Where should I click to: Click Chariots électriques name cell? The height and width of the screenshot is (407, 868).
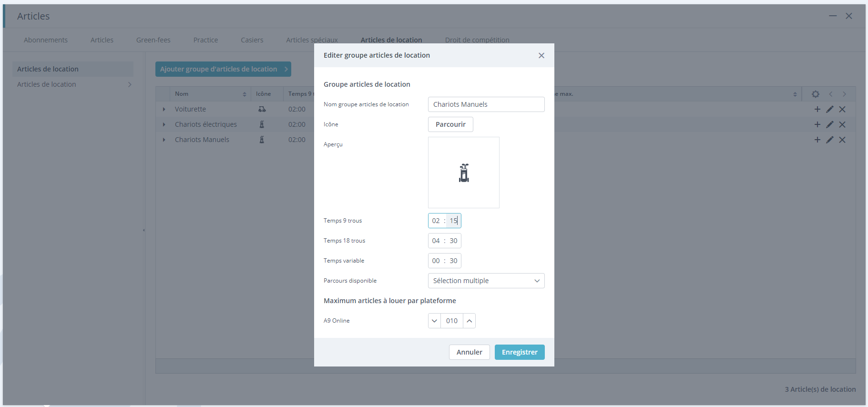(206, 124)
